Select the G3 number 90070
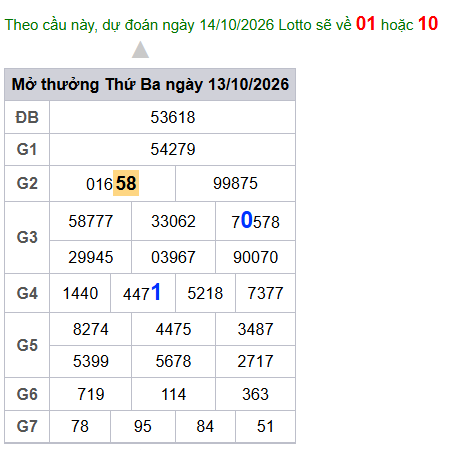This screenshot has height=450, width=451. [255, 257]
